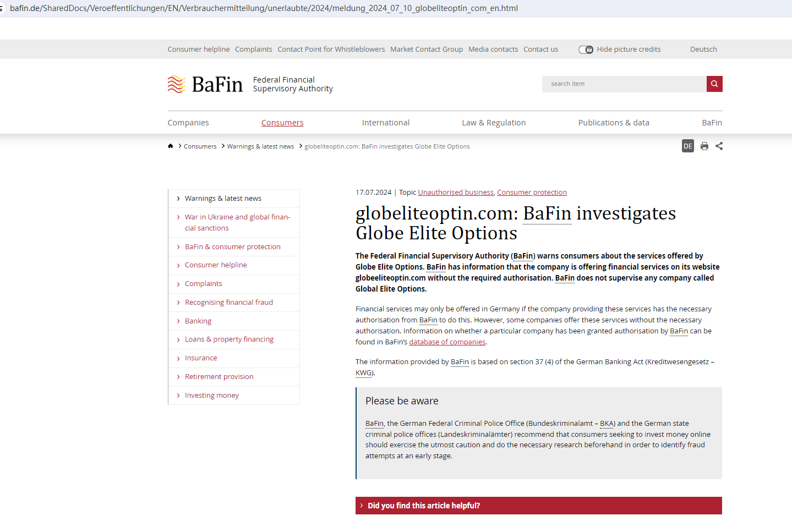The image size is (792, 532).
Task: Open the Law & Regulation menu
Action: (494, 123)
